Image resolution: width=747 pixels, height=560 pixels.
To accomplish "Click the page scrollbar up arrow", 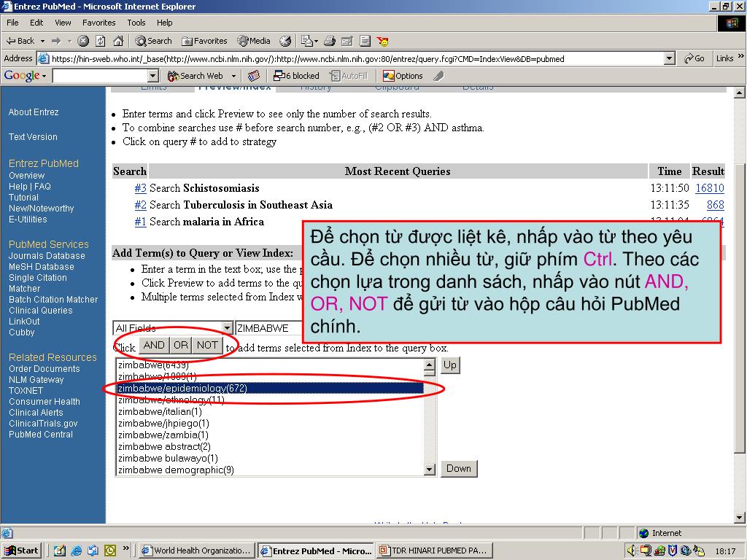I will pyautogui.click(x=740, y=93).
